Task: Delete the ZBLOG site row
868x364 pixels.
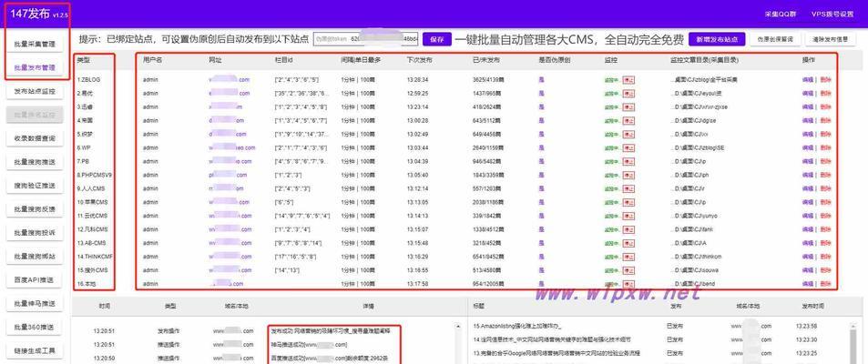Action: [825, 80]
